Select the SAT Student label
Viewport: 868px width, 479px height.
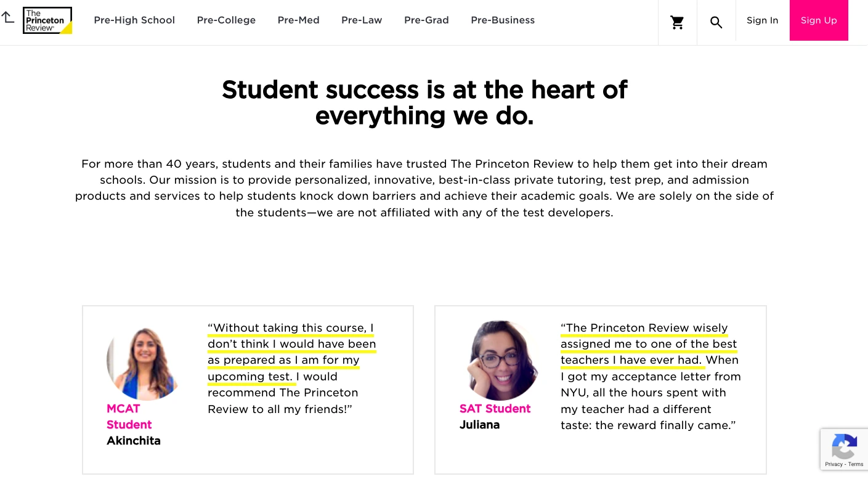pos(495,409)
